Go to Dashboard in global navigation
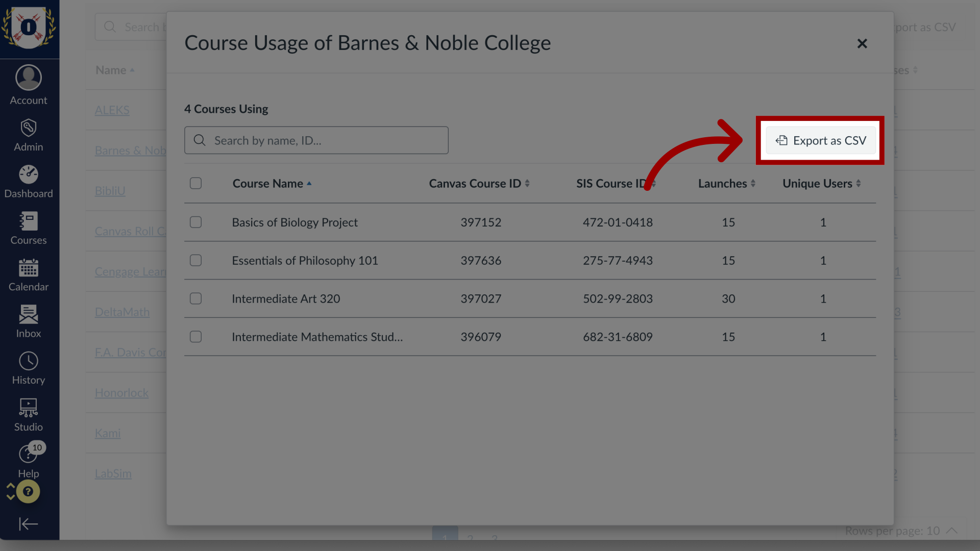 point(29,182)
